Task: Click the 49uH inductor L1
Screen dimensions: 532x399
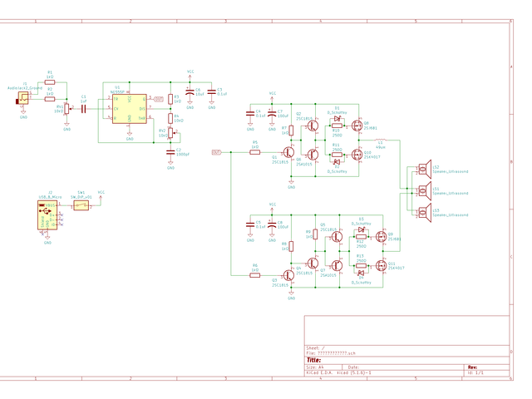Action: (381, 139)
